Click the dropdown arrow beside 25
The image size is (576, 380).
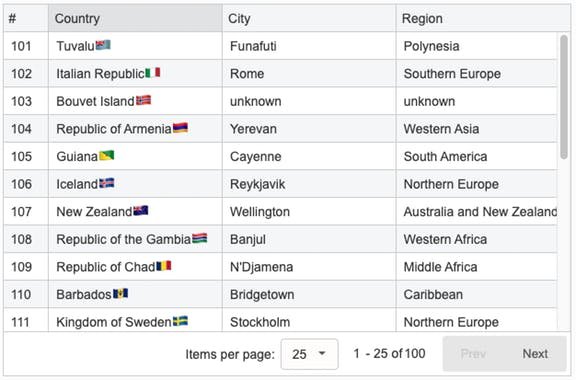click(322, 354)
